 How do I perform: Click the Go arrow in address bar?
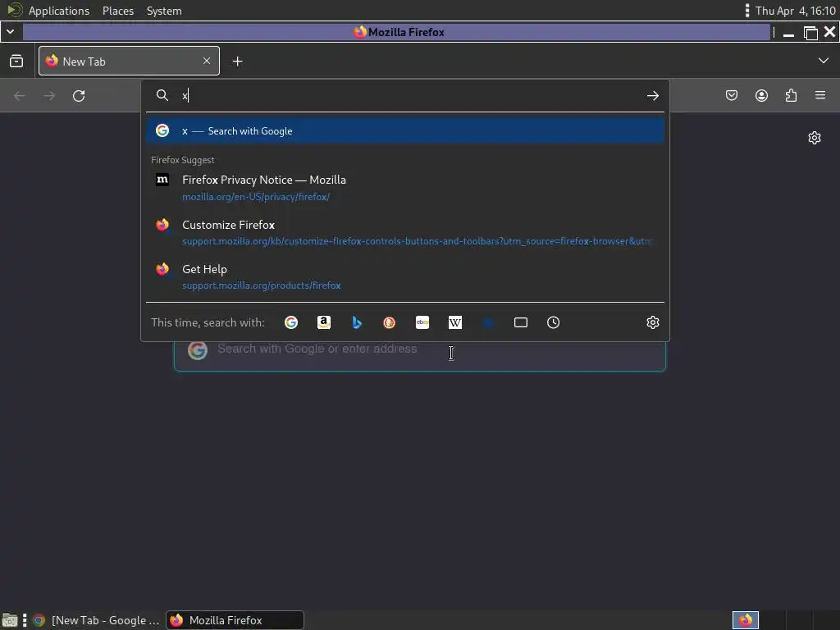click(652, 96)
